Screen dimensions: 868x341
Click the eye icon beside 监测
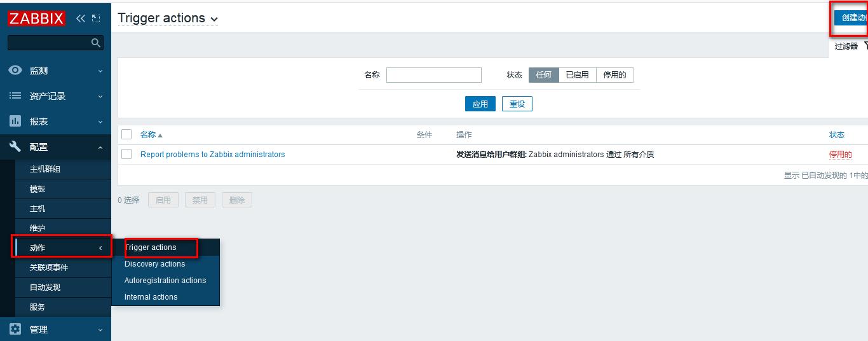(15, 71)
